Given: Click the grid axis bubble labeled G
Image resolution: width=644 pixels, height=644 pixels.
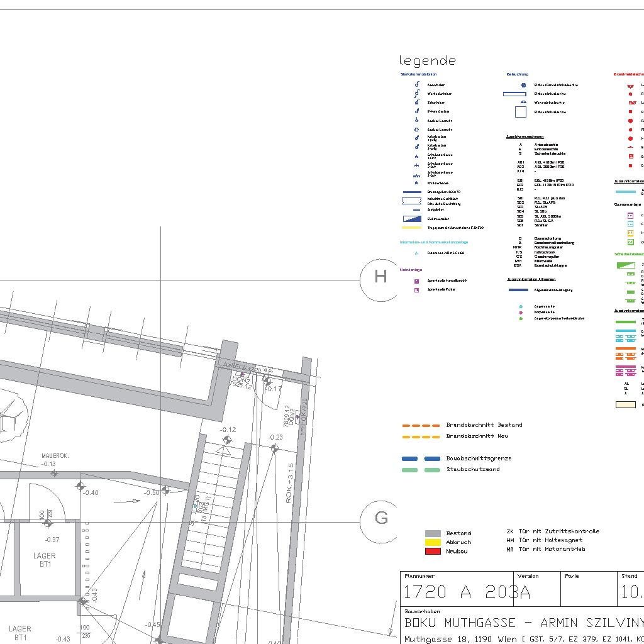Looking at the screenshot, I should click(380, 518).
